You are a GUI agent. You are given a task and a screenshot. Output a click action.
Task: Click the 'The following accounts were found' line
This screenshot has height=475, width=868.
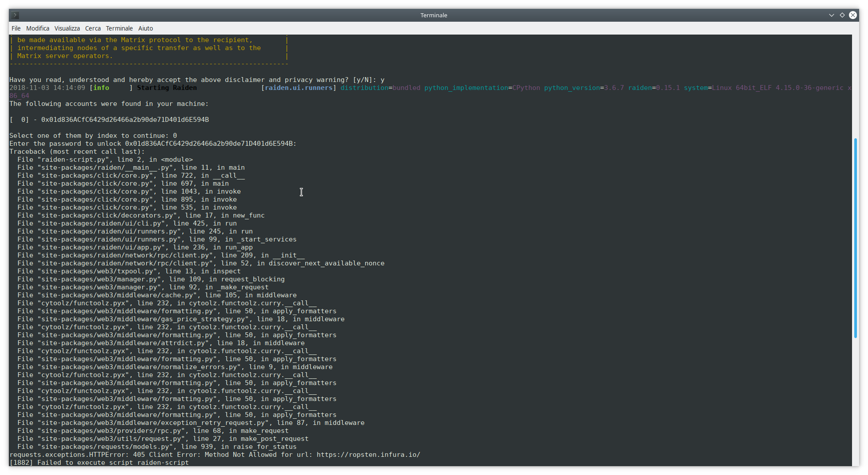(x=109, y=104)
